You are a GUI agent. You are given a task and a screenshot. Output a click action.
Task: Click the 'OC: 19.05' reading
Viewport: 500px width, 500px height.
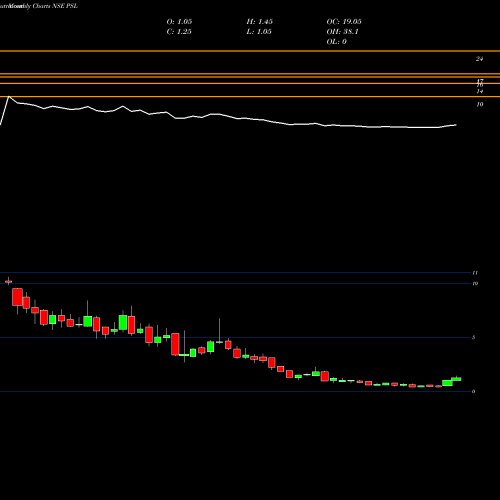pos(344,21)
